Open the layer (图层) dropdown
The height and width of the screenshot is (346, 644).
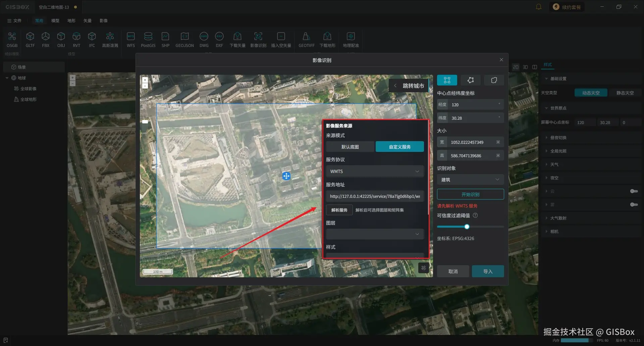[375, 234]
